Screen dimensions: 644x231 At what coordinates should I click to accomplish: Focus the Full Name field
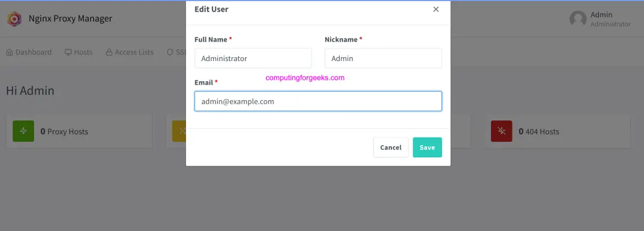pyautogui.click(x=253, y=58)
